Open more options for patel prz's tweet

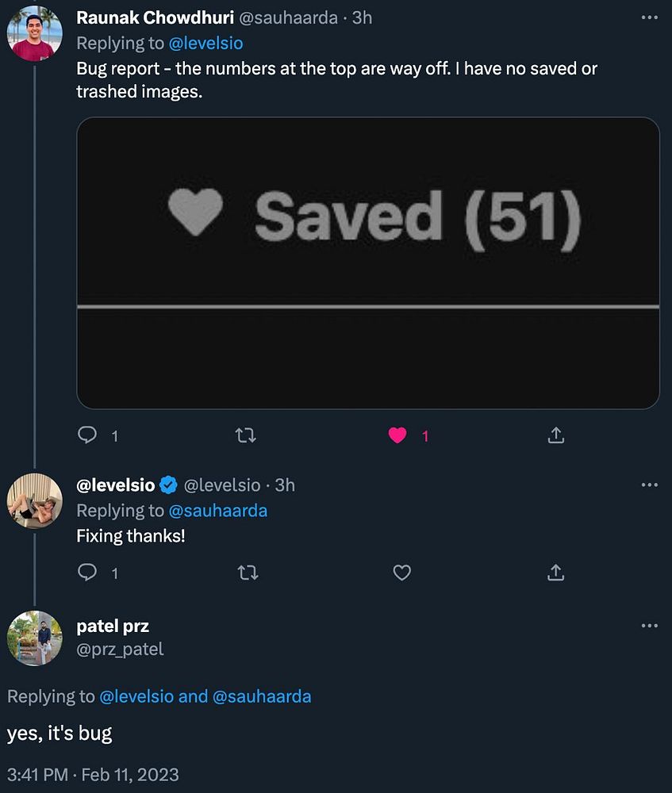coord(649,626)
